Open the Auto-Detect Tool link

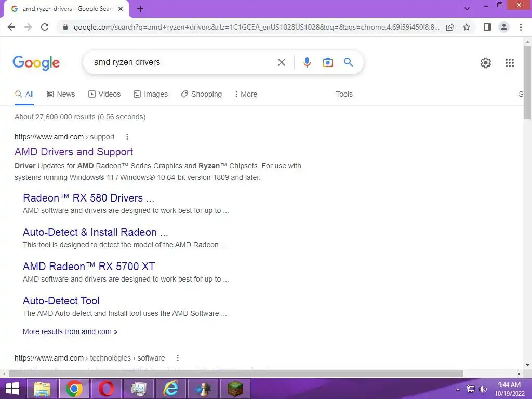[61, 301]
